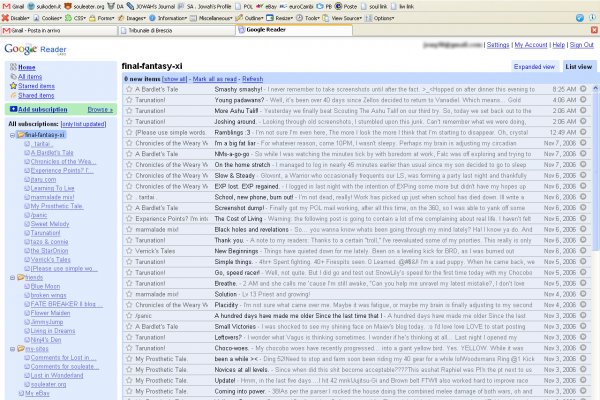Star the 'Young padawans?' entry

[x=129, y=100]
